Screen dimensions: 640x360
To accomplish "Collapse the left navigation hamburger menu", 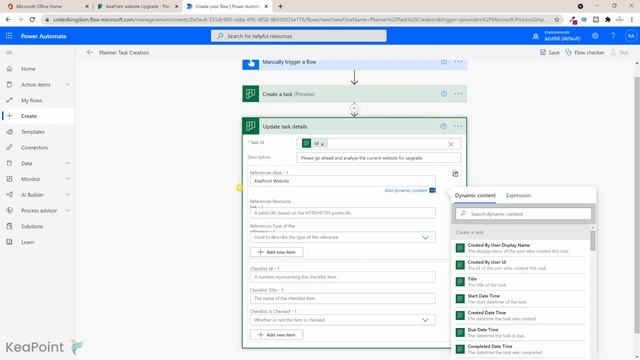I will click(x=9, y=53).
